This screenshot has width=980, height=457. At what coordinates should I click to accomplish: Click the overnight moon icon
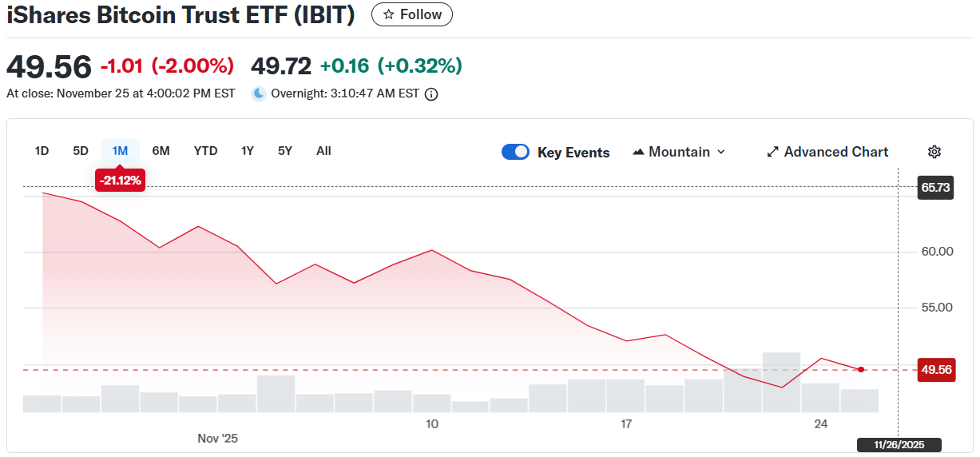[259, 93]
